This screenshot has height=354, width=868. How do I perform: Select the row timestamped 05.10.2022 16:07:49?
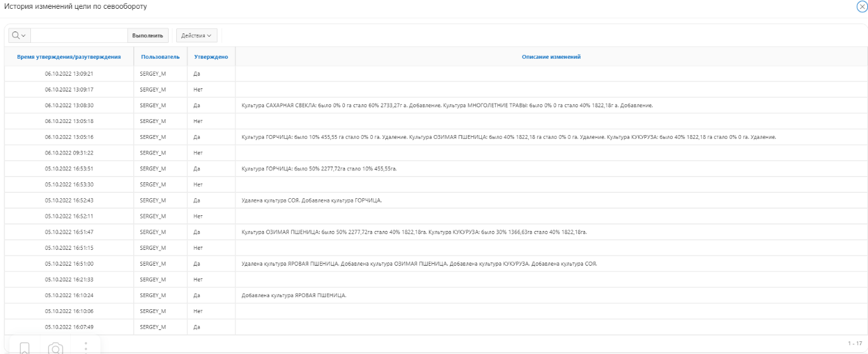point(69,327)
